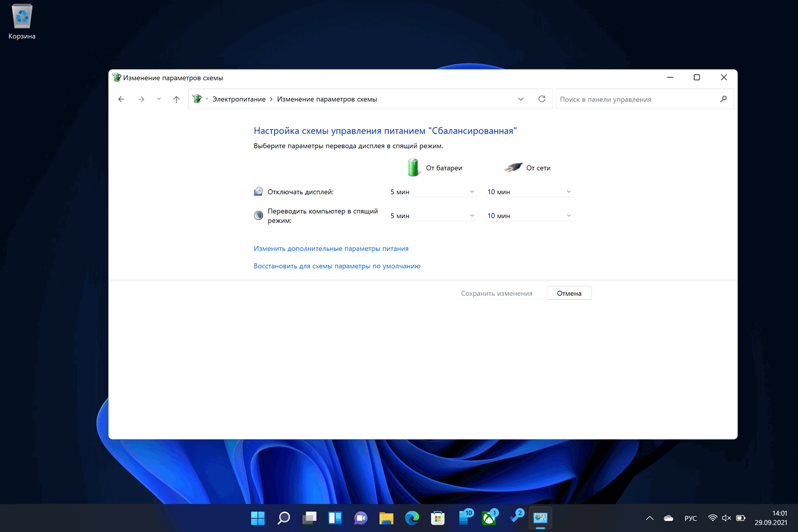This screenshot has height=532, width=798.
Task: Open sleep on battery dropdown
Action: coord(433,215)
